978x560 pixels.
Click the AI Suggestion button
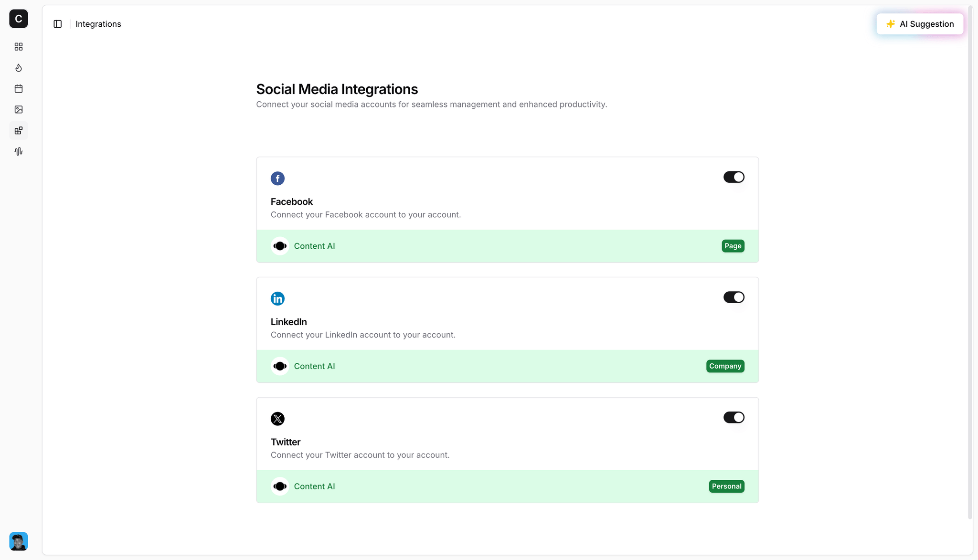click(920, 23)
